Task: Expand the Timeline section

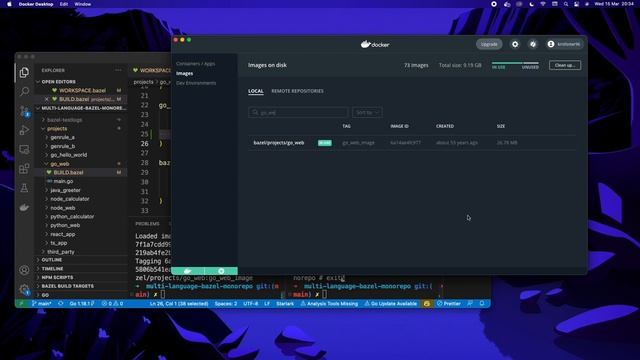Action: [x=52, y=269]
